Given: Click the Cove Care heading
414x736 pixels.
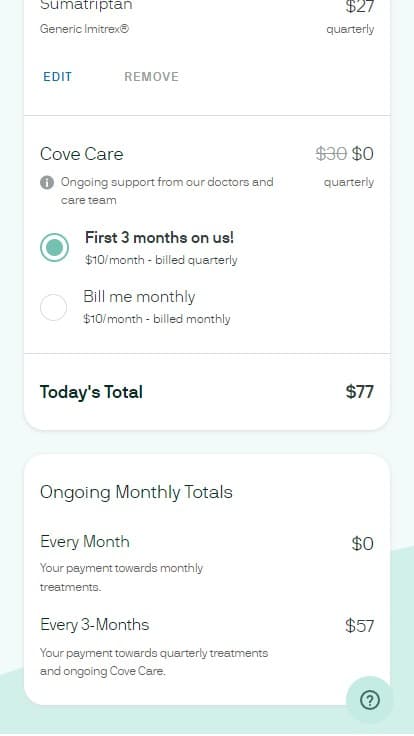Looking at the screenshot, I should tap(82, 154).
